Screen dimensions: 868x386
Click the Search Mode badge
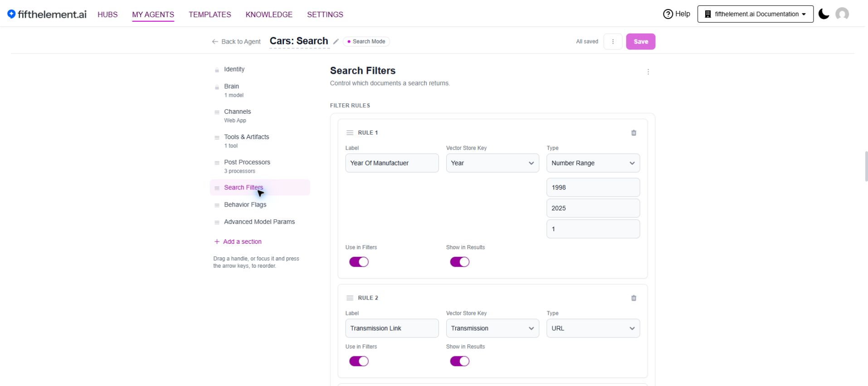[x=366, y=41]
